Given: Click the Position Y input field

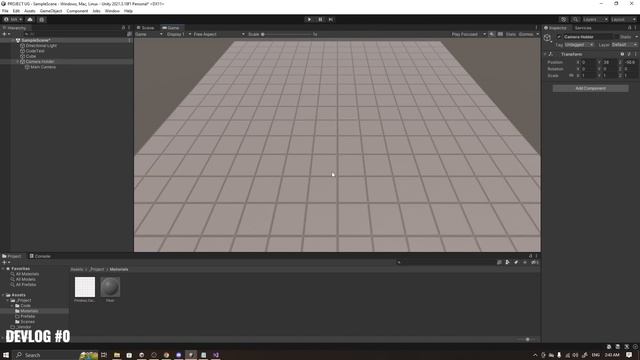Looking at the screenshot, I should [609, 62].
